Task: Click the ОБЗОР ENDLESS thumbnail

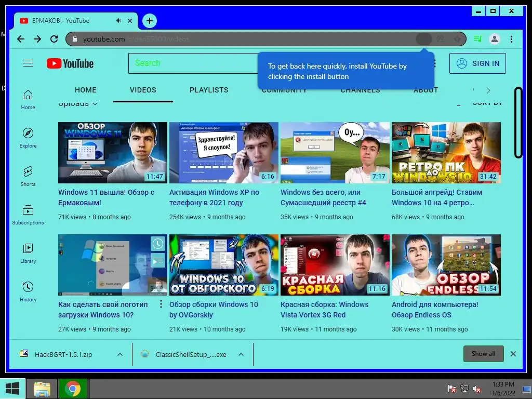Action: pyautogui.click(x=446, y=265)
